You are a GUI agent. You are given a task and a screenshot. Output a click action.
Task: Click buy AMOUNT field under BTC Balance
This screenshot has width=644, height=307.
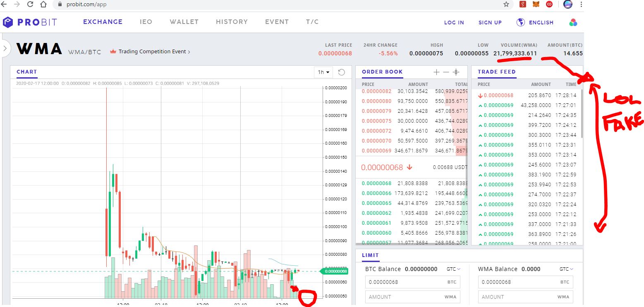click(x=413, y=297)
